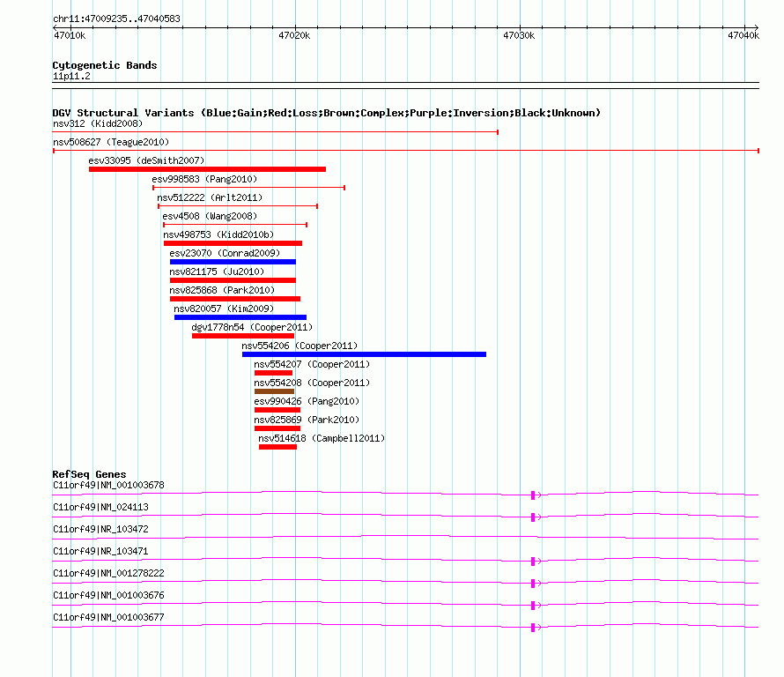Click the C11orf49|NM_001003677 gene label
The height and width of the screenshot is (677, 784).
tap(108, 617)
